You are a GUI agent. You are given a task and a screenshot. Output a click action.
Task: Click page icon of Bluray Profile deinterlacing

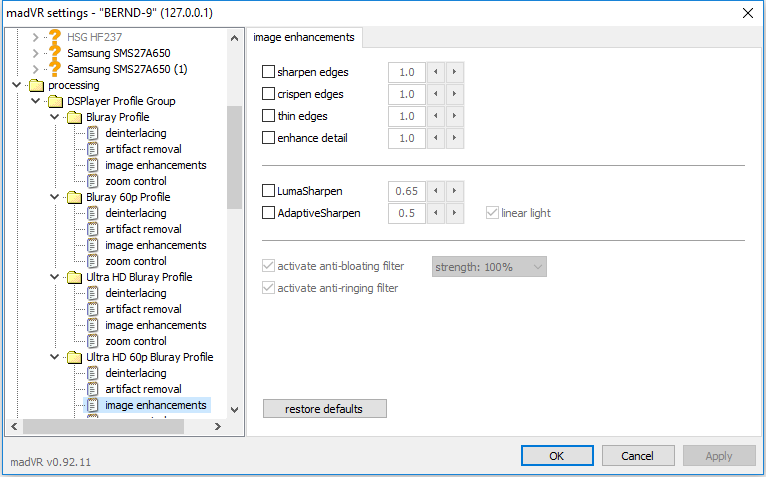93,133
